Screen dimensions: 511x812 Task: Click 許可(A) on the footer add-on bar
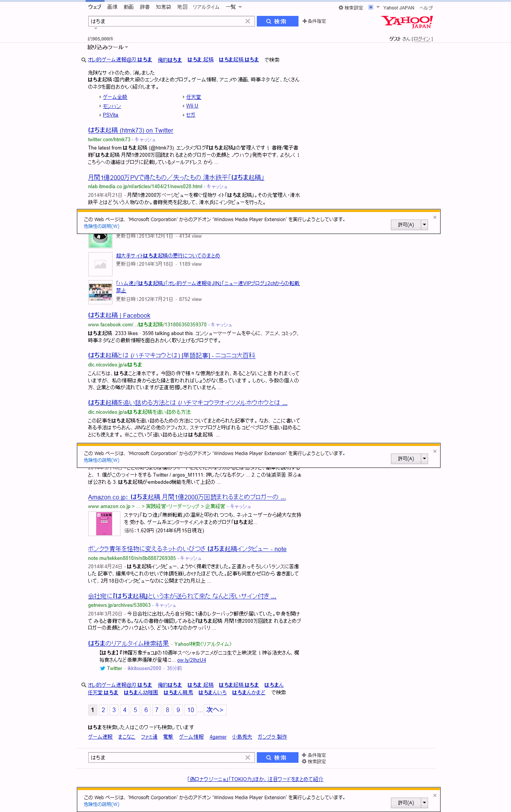click(x=406, y=803)
